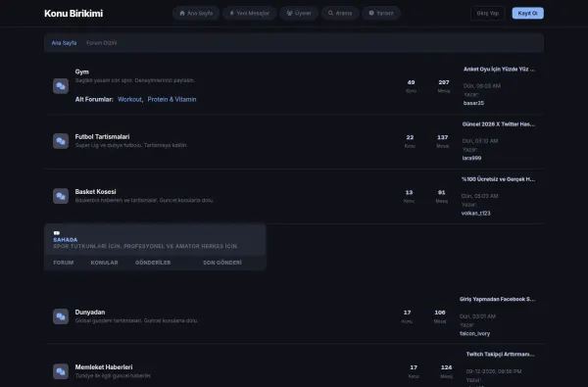Screen dimensions: 588x387
Task: Click the Dunyadan forum chat icon
Action: 61,316
